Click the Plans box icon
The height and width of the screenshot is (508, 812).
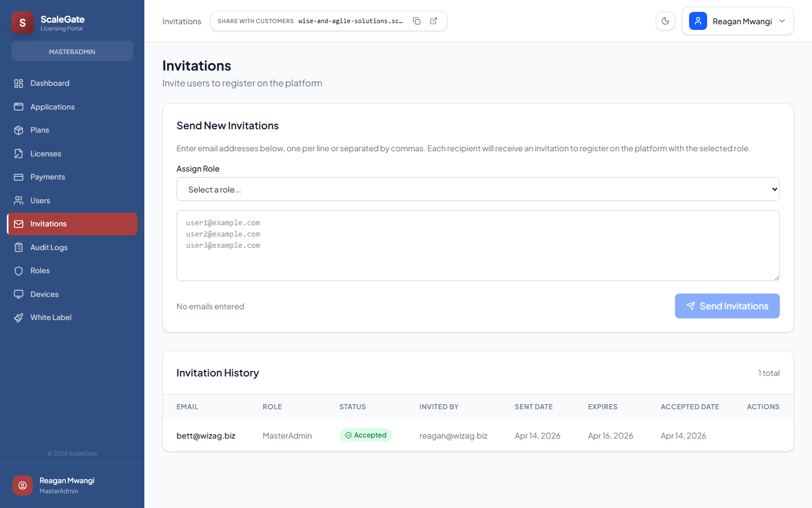pos(19,130)
